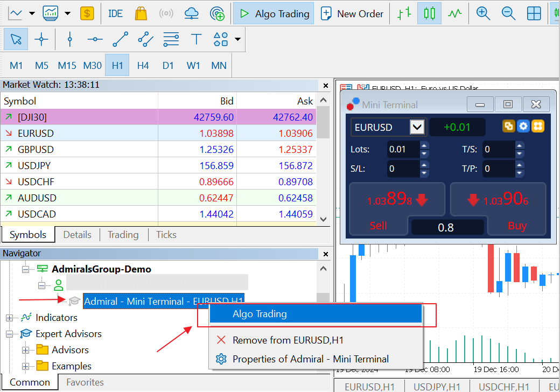Screen dimensions: 560x392
Task: Choose Algo Trading from context menu
Action: (x=316, y=314)
